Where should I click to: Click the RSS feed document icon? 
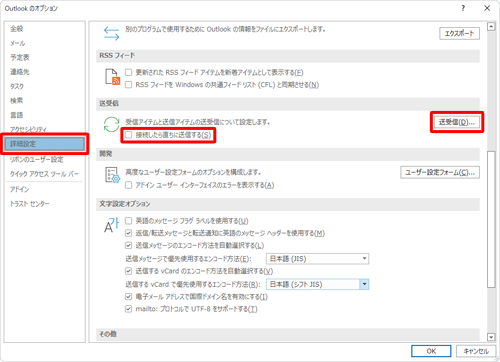112,77
